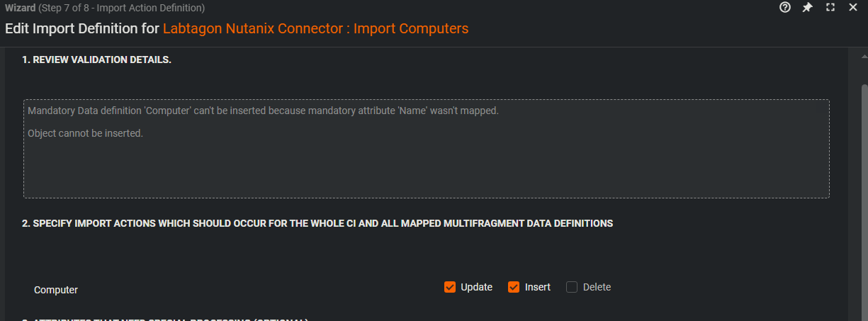Close the import definition wizard
The height and width of the screenshot is (321, 868).
coord(853,8)
